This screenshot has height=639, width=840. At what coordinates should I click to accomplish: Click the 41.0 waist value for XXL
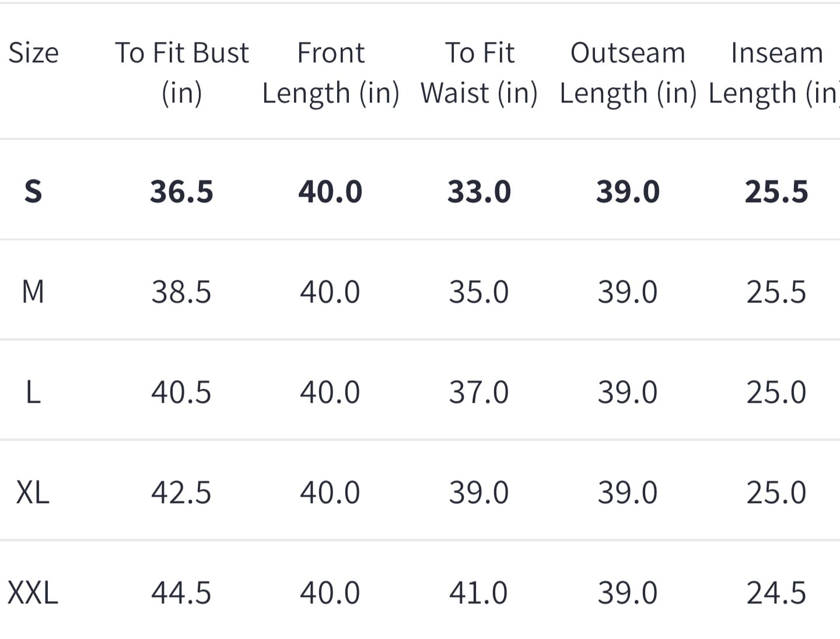(x=479, y=593)
